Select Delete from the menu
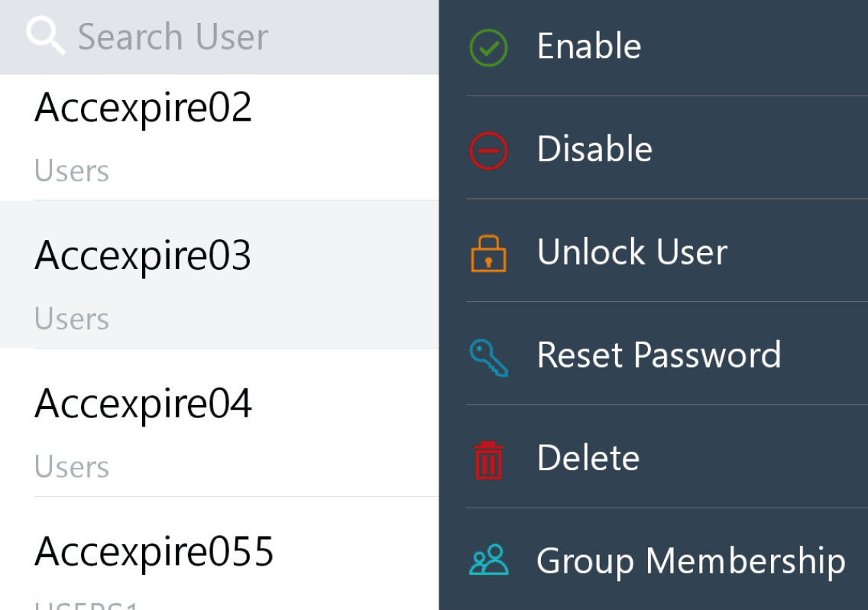Image resolution: width=868 pixels, height=610 pixels. (588, 458)
